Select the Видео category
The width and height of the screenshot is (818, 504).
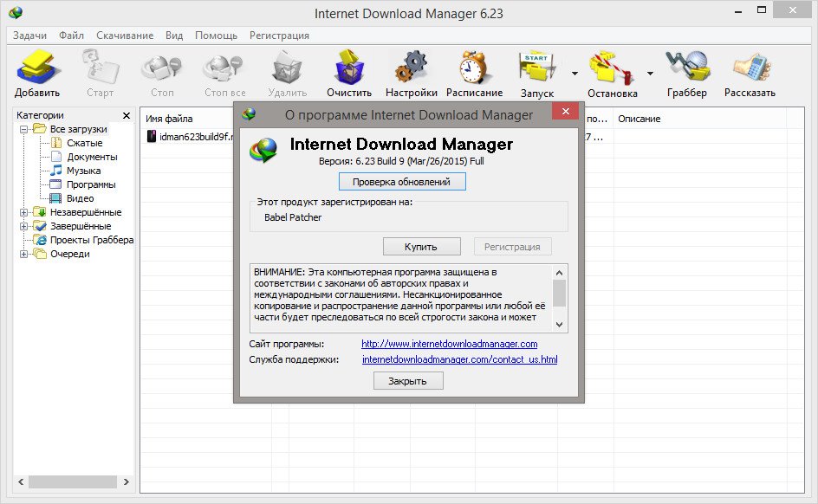point(80,198)
